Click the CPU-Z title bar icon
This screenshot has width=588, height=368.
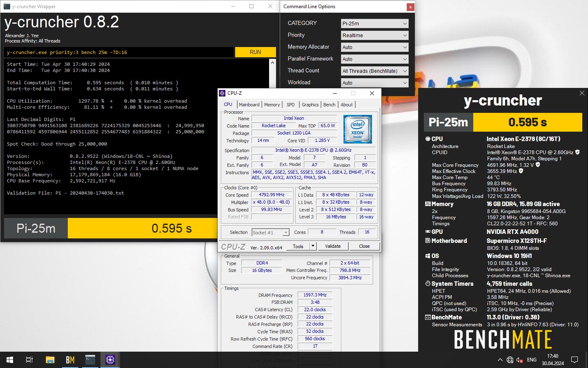[222, 93]
